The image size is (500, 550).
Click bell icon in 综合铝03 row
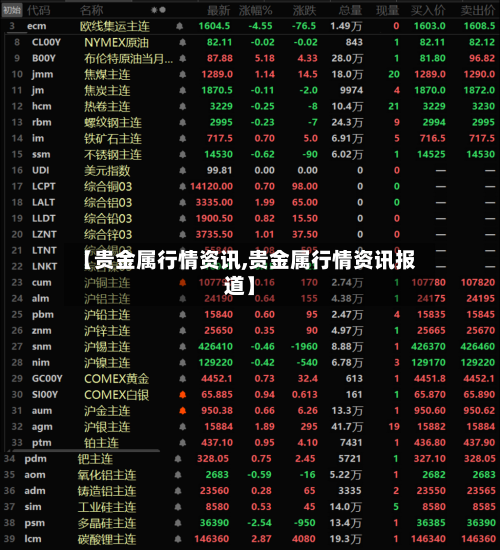[x=182, y=202]
